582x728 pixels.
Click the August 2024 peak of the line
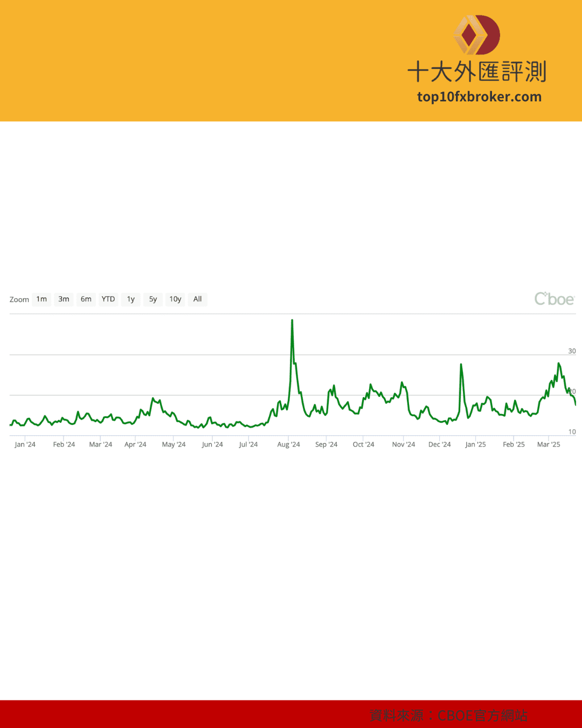point(292,321)
